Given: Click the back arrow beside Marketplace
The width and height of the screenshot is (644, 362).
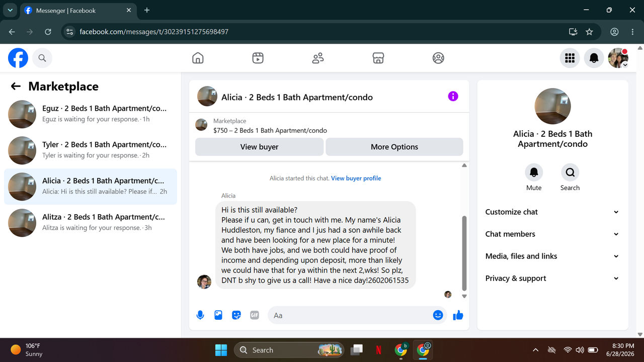Looking at the screenshot, I should point(16,86).
